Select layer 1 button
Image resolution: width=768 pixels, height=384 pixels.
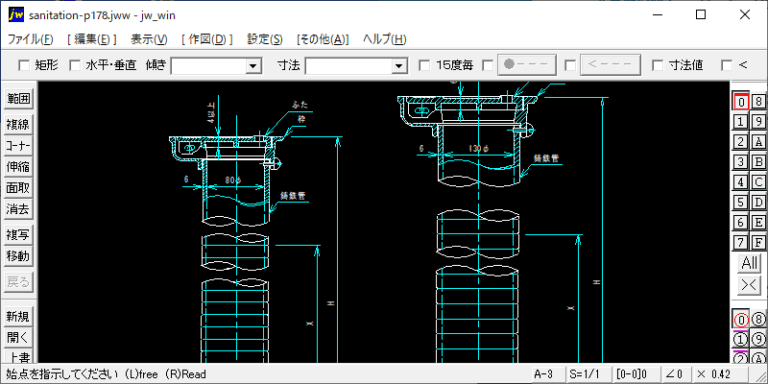(x=741, y=121)
